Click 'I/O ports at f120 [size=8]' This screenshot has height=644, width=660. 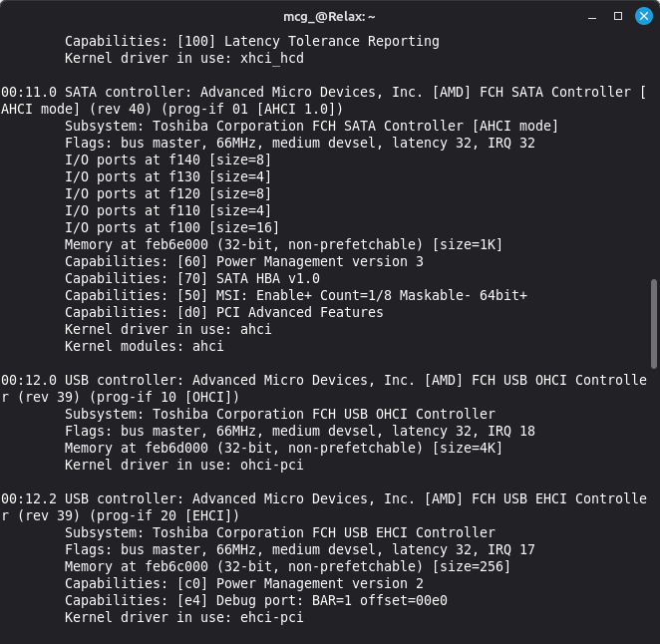click(167, 193)
